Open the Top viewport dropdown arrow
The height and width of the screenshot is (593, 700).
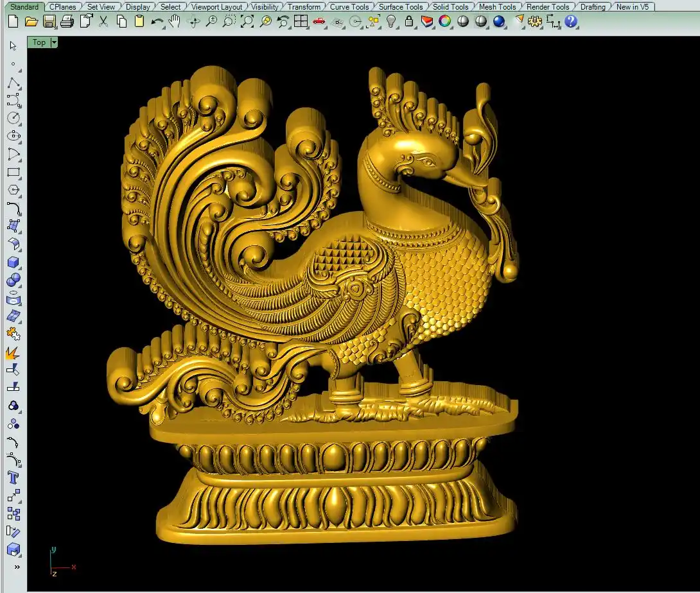click(x=54, y=42)
